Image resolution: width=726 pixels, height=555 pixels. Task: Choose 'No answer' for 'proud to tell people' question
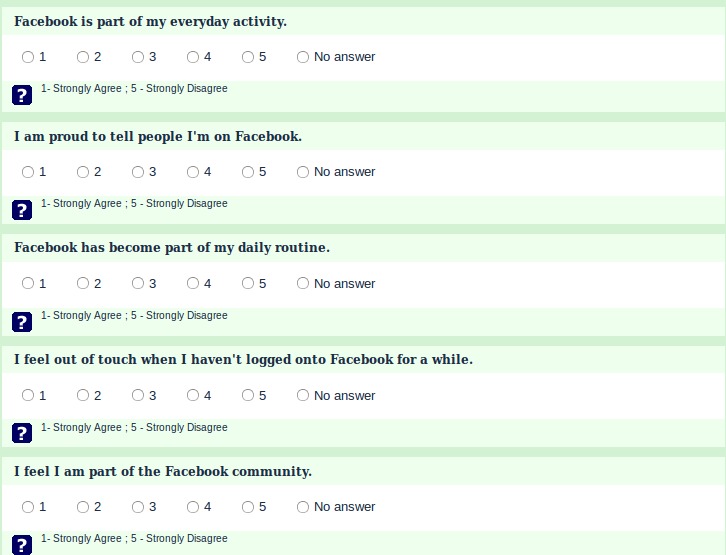pos(303,172)
